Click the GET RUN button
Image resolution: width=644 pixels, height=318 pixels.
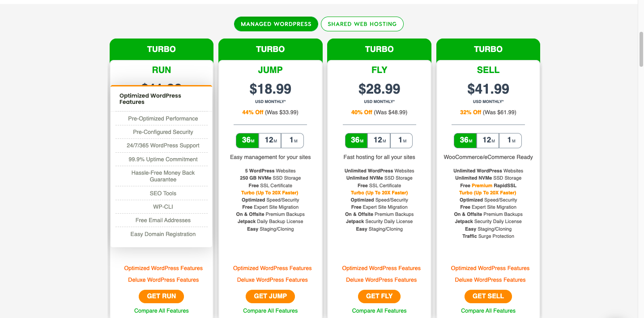[162, 296]
